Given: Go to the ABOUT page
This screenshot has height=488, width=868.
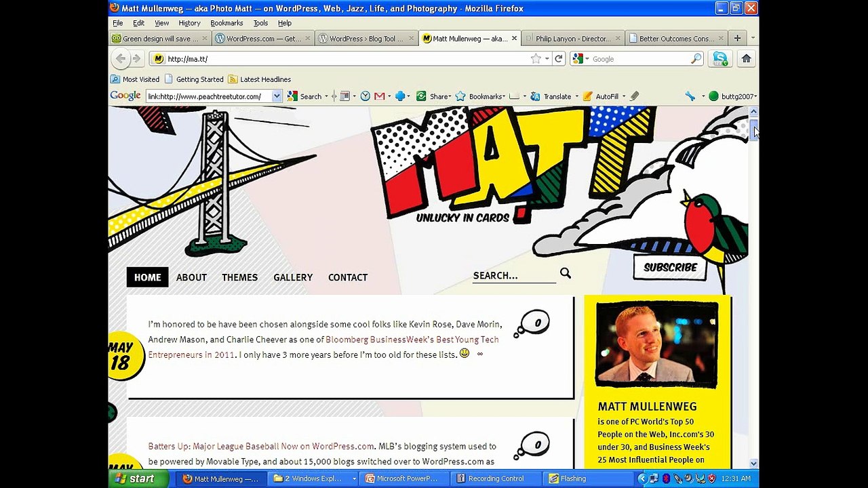Looking at the screenshot, I should tap(191, 277).
